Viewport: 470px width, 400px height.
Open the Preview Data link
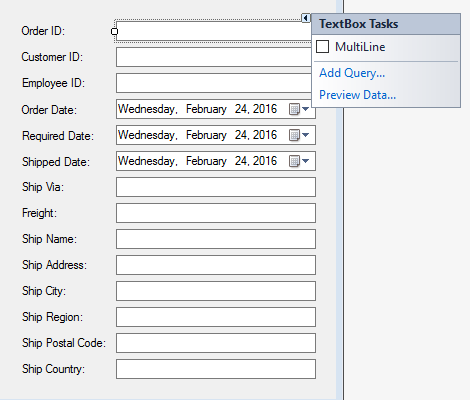click(357, 95)
